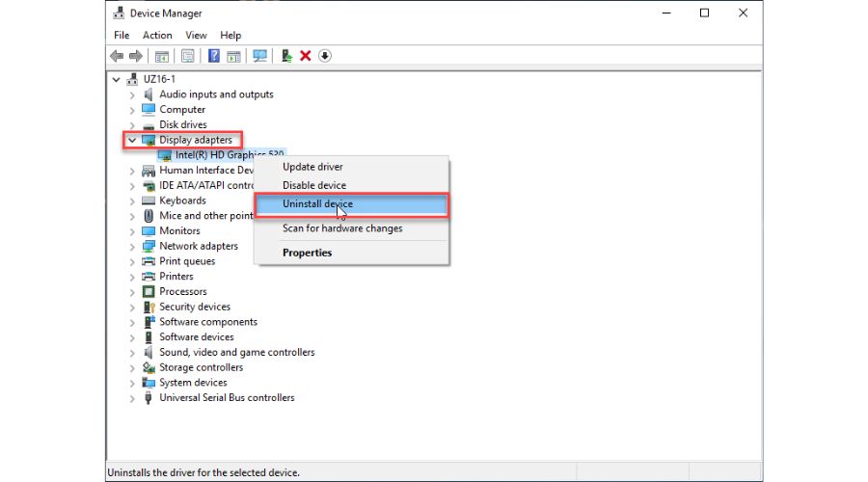Select the System devices label
Image resolution: width=868 pixels, height=482 pixels.
pyautogui.click(x=193, y=383)
